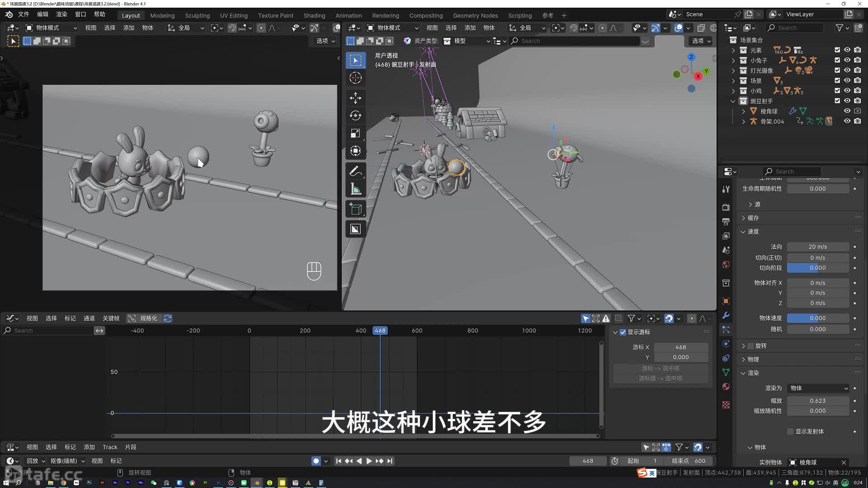Collapse the 速度 panel
Viewport: 868px width, 488px height.
(x=753, y=231)
